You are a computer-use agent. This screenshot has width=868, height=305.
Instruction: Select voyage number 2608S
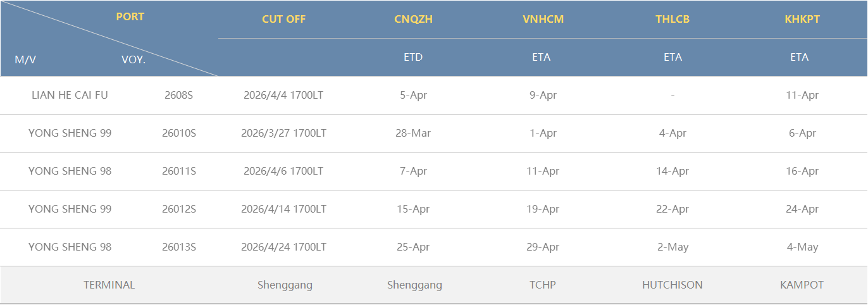pos(179,96)
